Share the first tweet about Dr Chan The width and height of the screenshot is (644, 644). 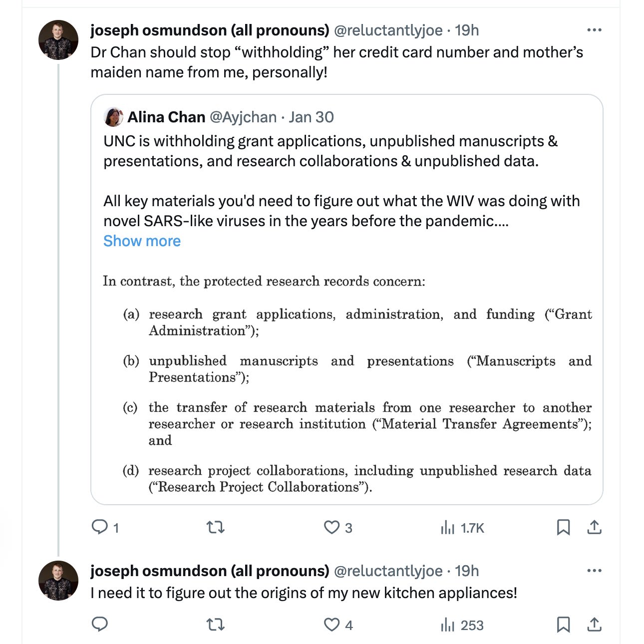point(594,527)
